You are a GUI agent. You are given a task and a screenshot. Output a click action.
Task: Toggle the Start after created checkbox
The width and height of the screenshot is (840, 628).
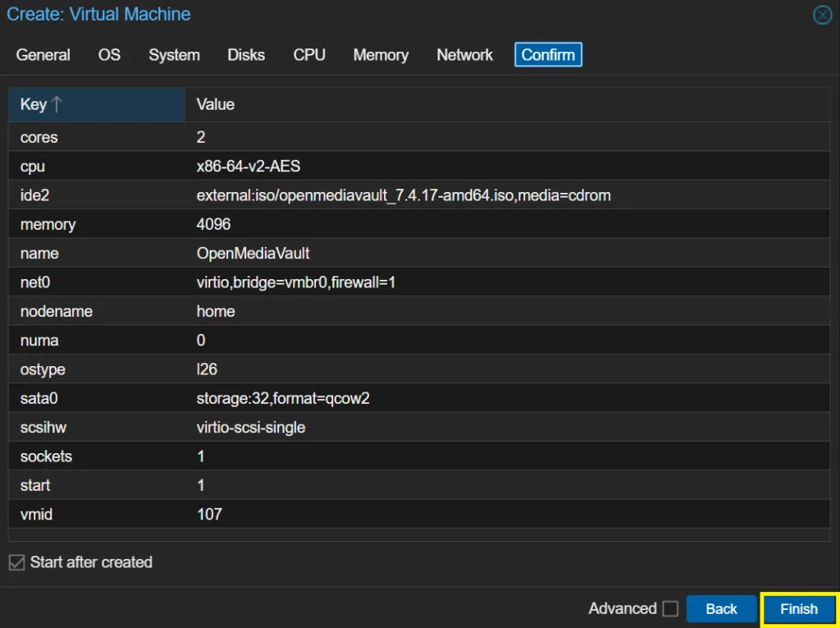click(16, 562)
